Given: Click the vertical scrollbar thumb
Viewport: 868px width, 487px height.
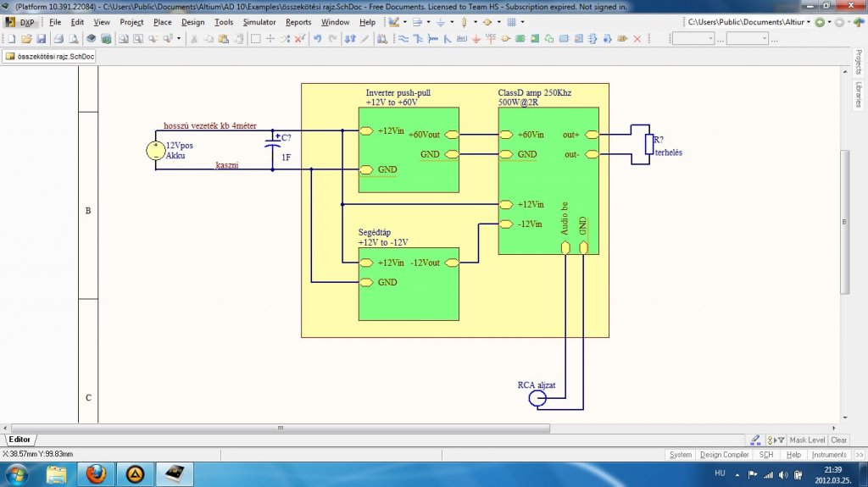Looking at the screenshot, I should [845, 222].
